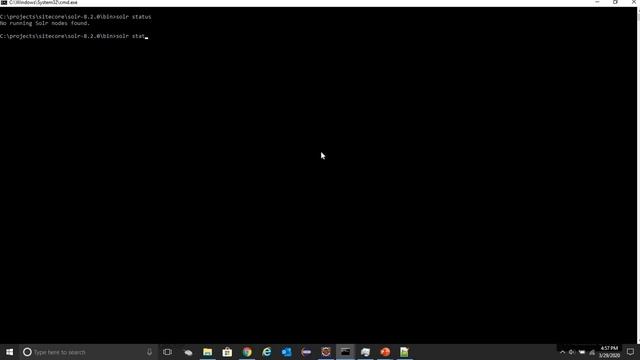Switch to the Eclipse taskbar icon
The height and width of the screenshot is (360, 640).
306,352
